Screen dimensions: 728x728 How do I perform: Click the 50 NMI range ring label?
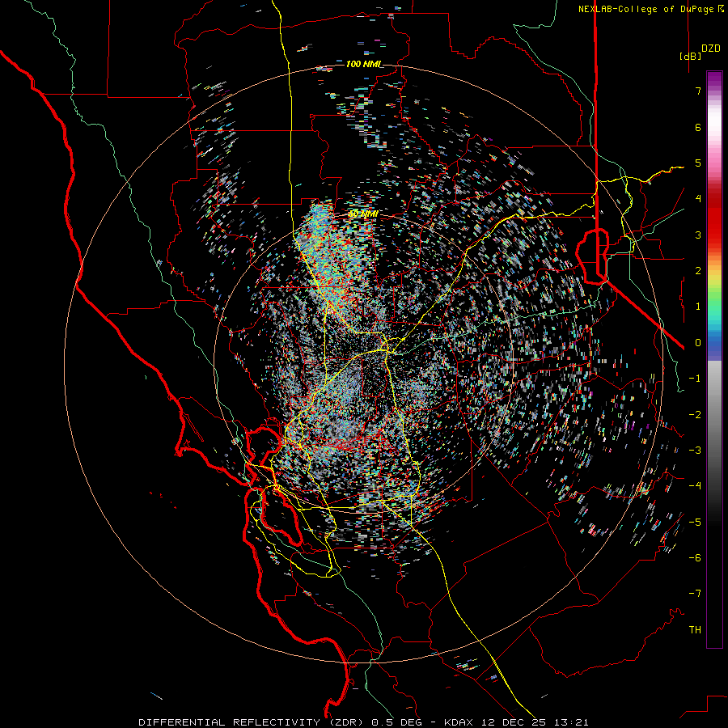tap(363, 214)
